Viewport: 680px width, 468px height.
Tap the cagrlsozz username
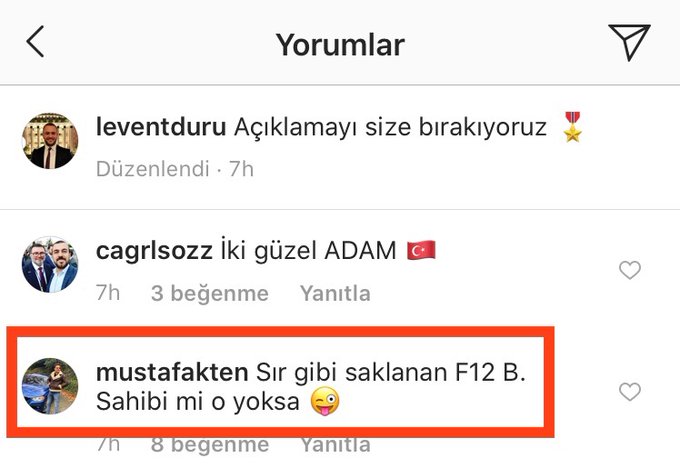[154, 251]
